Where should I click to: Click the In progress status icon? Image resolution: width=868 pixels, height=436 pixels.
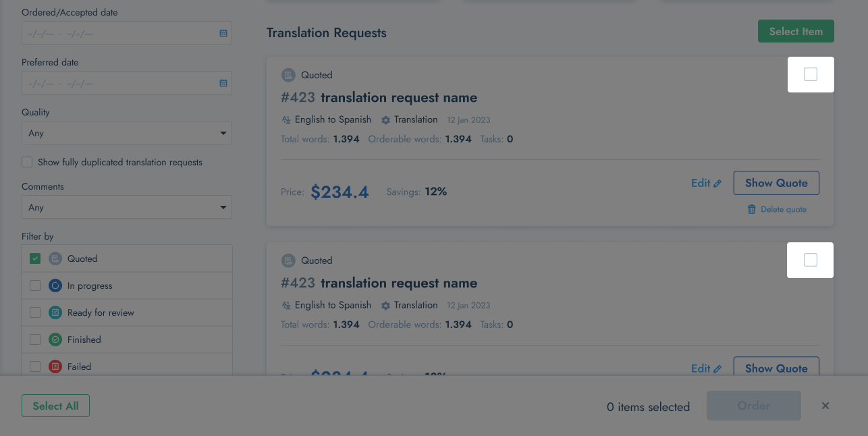pos(55,285)
